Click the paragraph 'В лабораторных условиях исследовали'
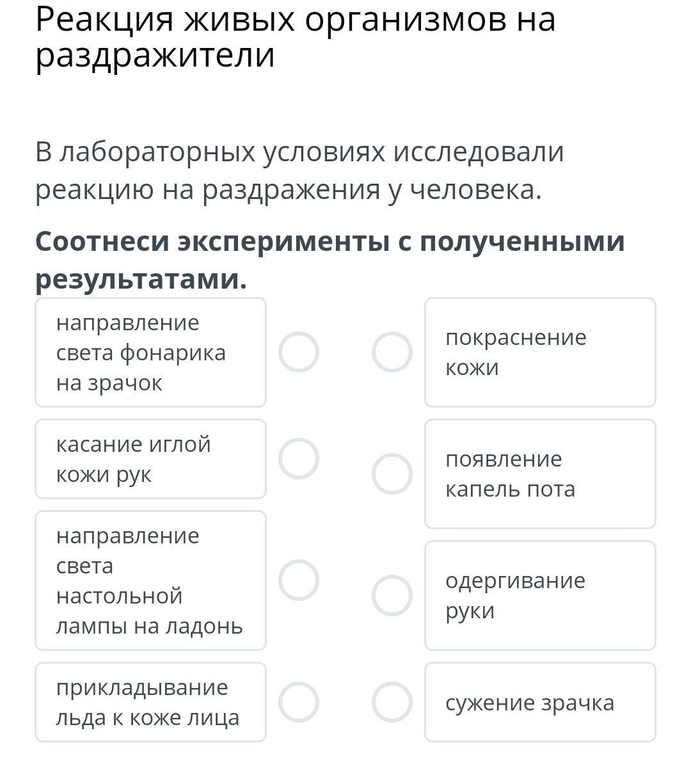Viewport: 691px width, 784px height. coord(299,152)
